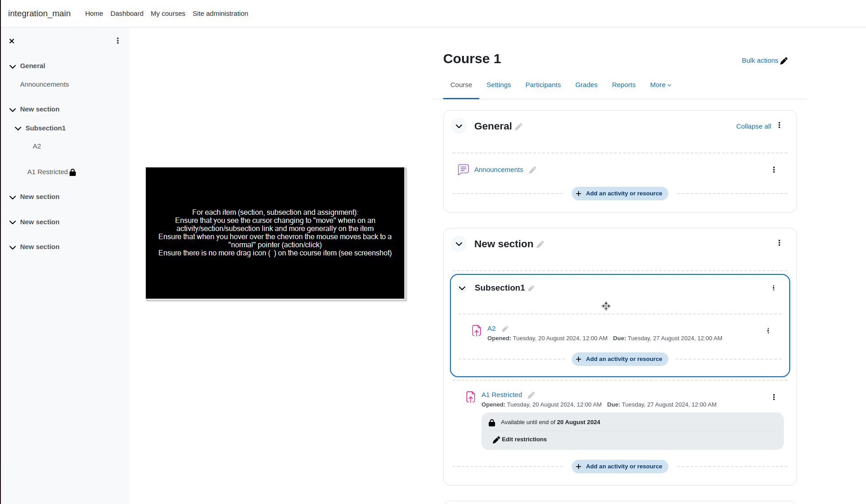The width and height of the screenshot is (866, 504).
Task: Click the black test instructions image
Action: [275, 233]
